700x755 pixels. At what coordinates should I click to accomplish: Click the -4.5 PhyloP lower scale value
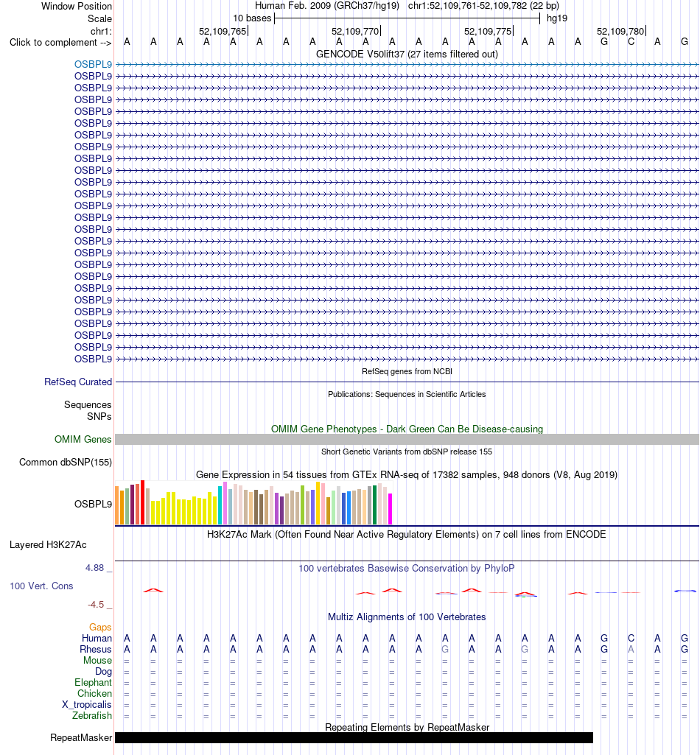pyautogui.click(x=96, y=605)
